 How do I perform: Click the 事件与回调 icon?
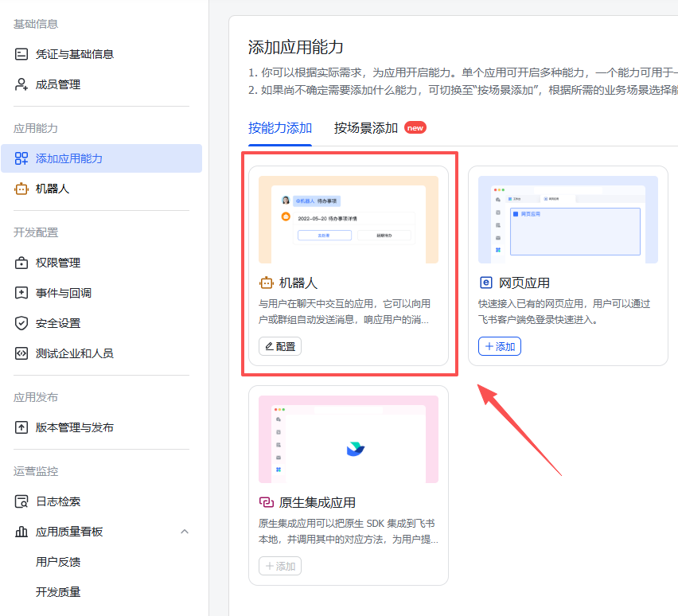[x=22, y=292]
